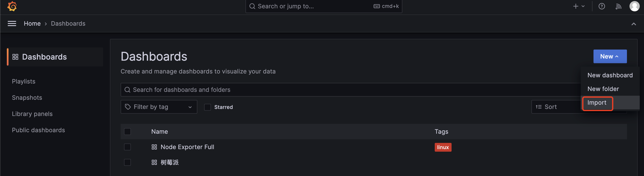Toggle the select-all checkbox in table header
The width and height of the screenshot is (644, 176).
point(127,132)
